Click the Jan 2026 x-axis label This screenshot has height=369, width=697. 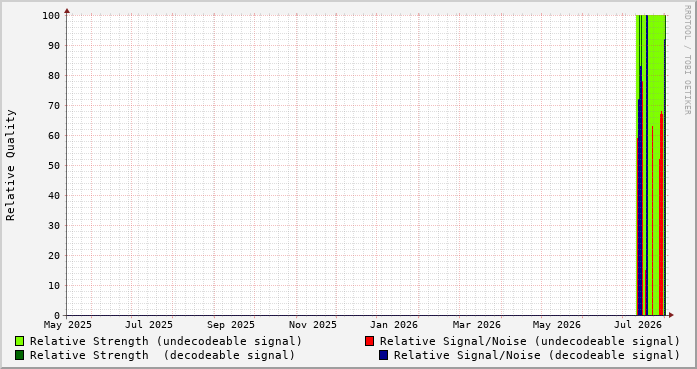[394, 325]
